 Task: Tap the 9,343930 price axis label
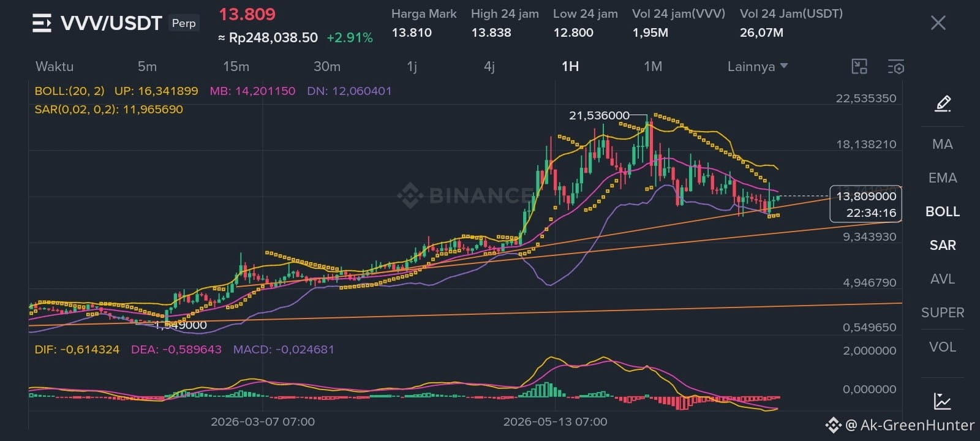(869, 236)
